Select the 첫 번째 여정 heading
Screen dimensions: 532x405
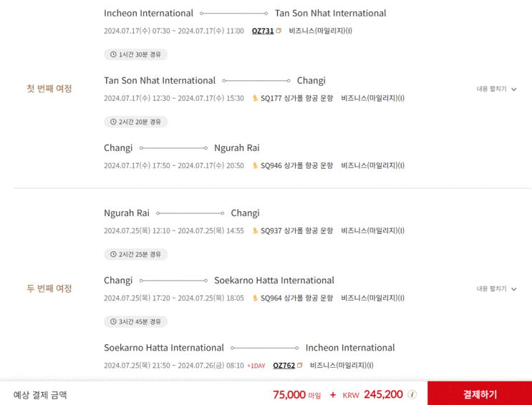click(x=49, y=89)
